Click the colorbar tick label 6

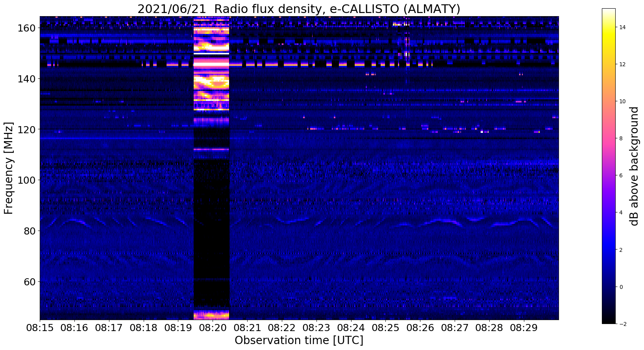621,175
